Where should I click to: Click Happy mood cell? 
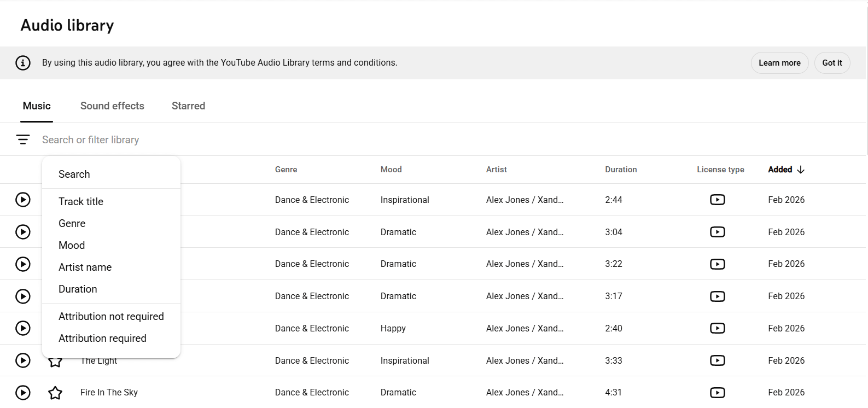tap(393, 329)
